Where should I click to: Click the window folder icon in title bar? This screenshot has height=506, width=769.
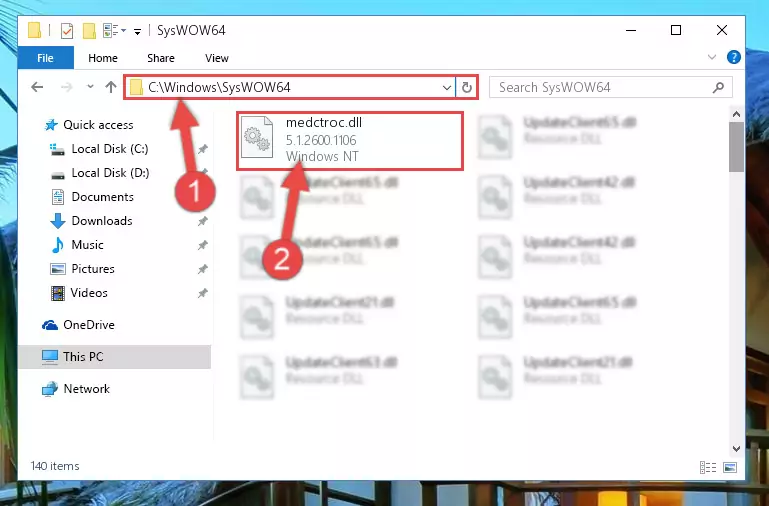(34, 30)
